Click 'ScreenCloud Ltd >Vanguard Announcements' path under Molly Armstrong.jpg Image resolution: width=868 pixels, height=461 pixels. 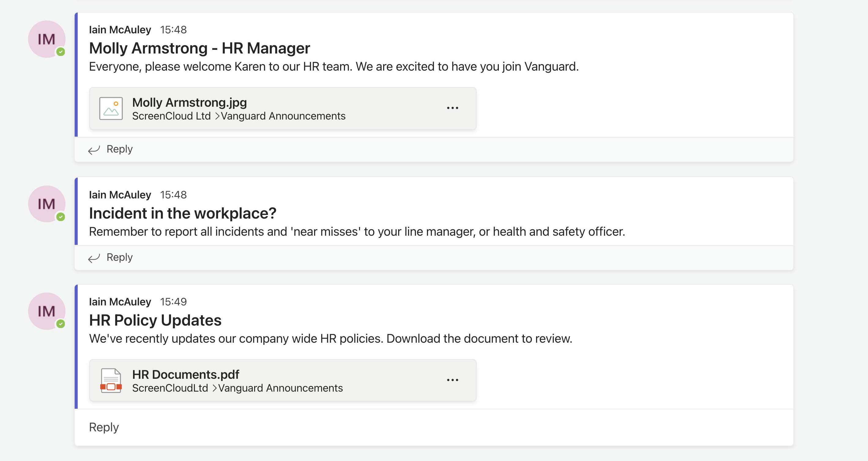click(239, 116)
